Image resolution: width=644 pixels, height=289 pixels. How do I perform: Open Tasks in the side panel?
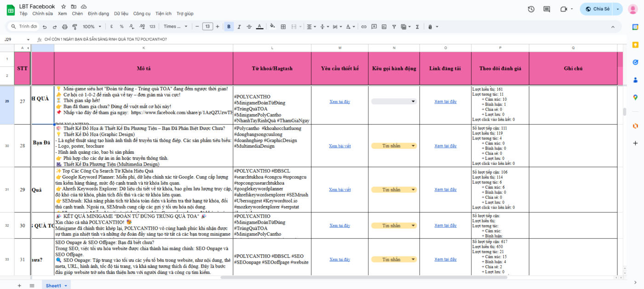point(635,62)
